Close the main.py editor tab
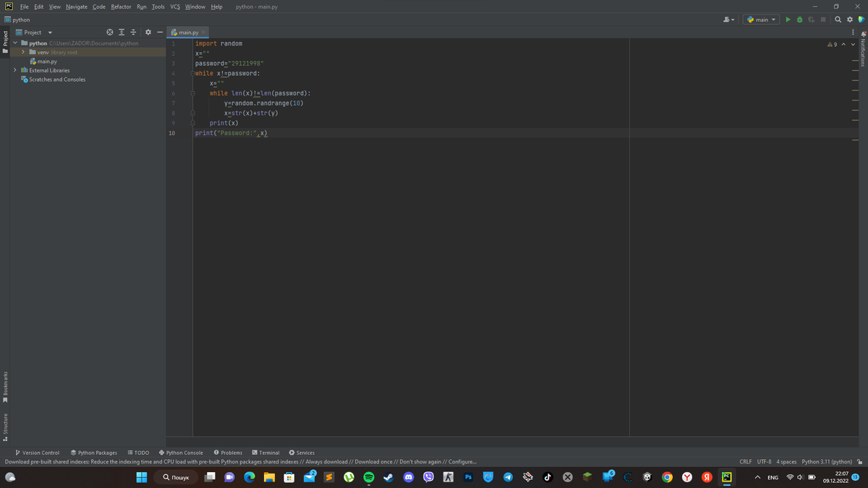Screen dimensions: 868x488 coord(205,33)
